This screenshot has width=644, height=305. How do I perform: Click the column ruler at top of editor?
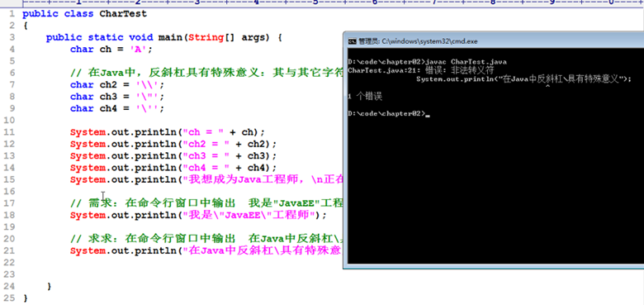coord(333,2)
